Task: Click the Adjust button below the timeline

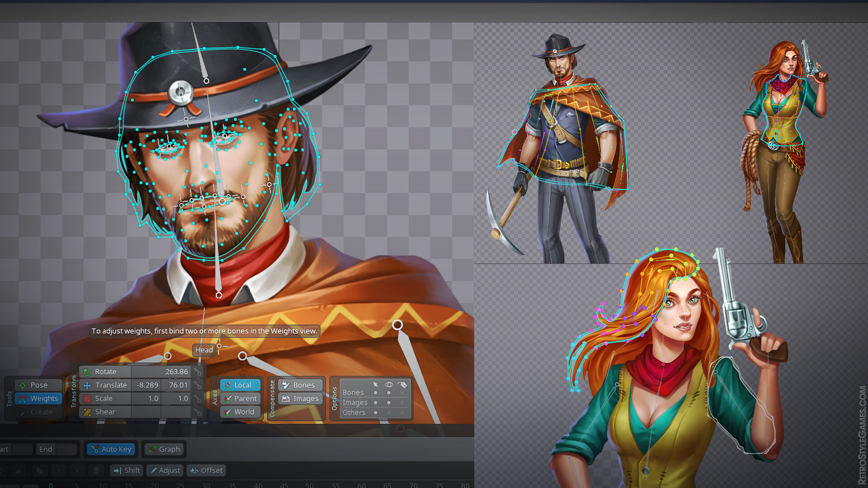Action: pos(165,470)
